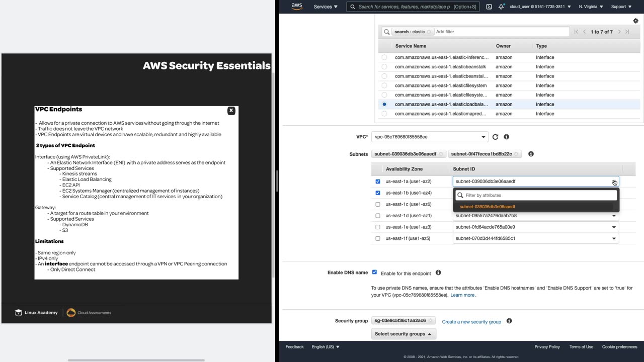This screenshot has width=644, height=362.
Task: Toggle Enable DNS name for this endpoint
Action: [374, 273]
